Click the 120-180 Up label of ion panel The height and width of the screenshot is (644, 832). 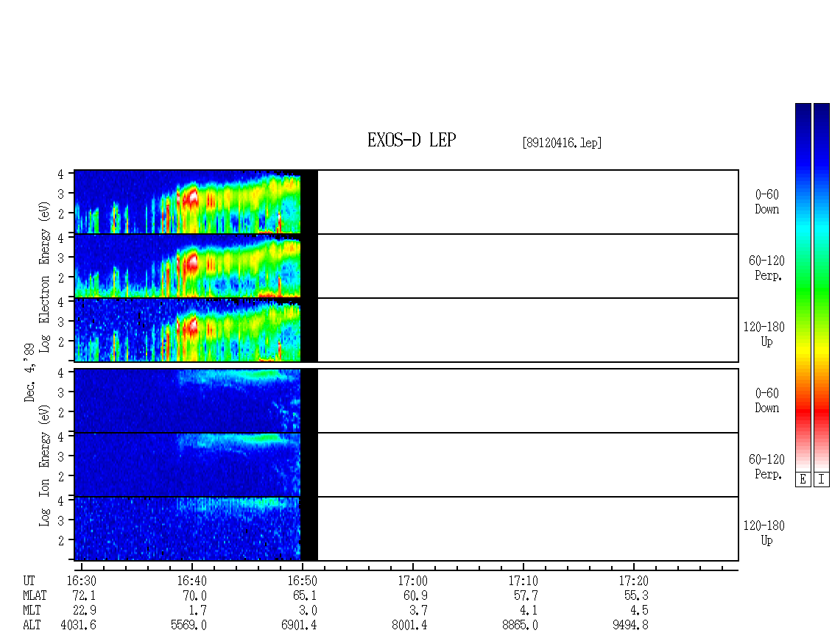pyautogui.click(x=764, y=533)
